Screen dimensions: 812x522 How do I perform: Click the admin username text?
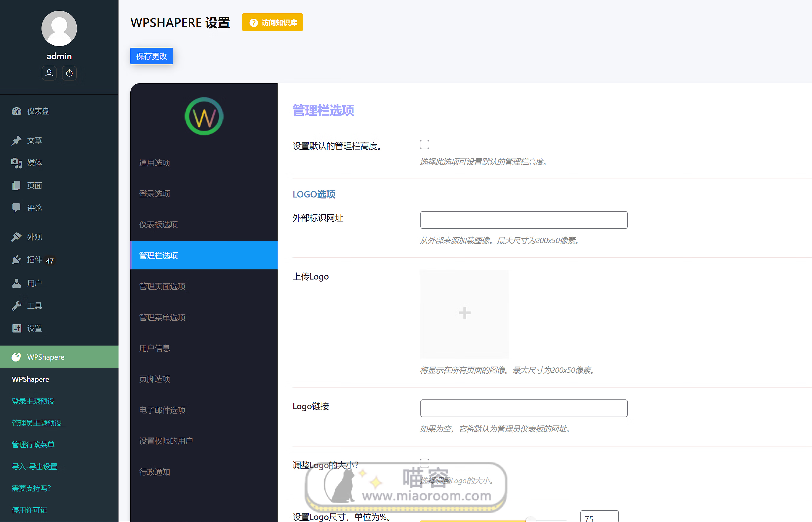[x=59, y=56]
